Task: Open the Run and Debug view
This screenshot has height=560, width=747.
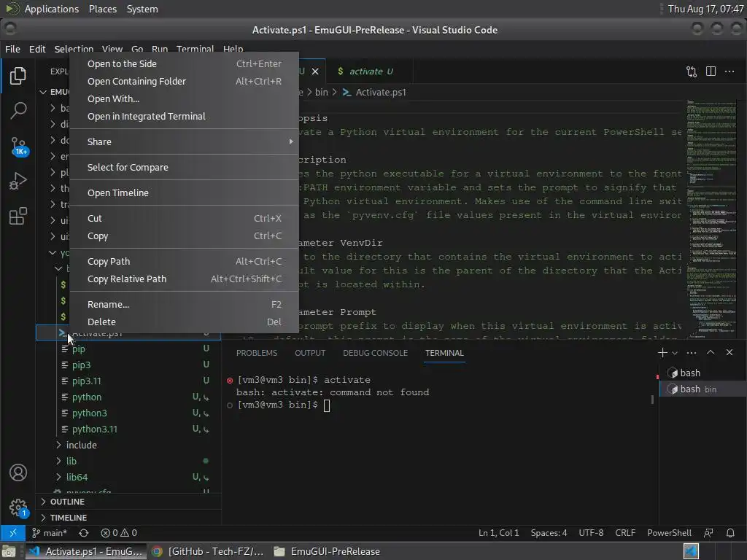Action: 18,181
